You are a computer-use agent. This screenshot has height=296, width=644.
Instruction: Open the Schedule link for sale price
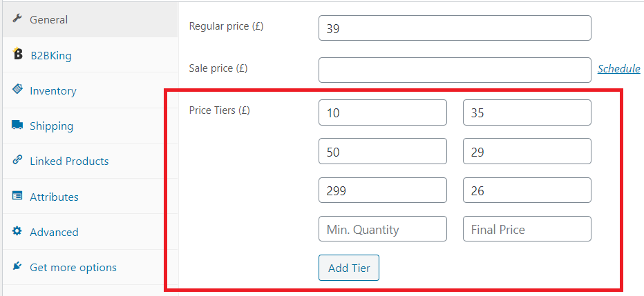(618, 68)
